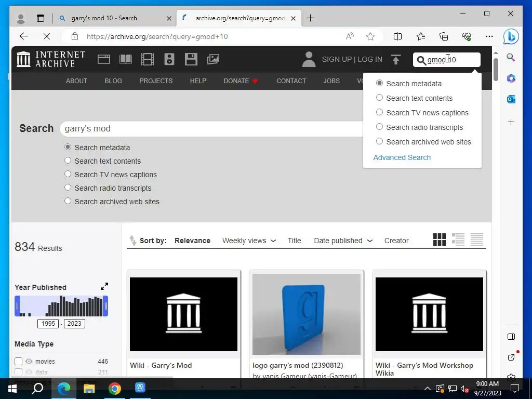
Task: Click SIGN UP link
Action: coord(337,59)
